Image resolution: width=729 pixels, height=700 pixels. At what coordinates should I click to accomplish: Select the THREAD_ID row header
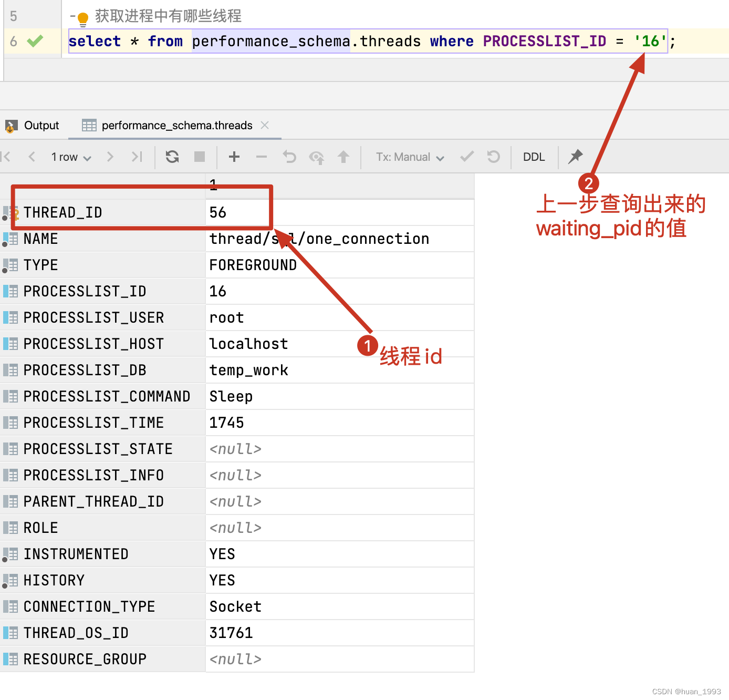[x=103, y=212]
